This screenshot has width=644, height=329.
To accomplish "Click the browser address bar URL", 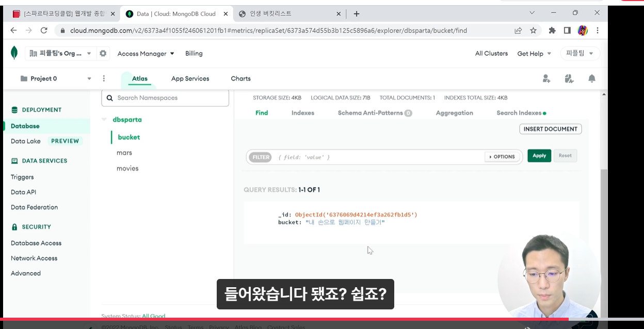I will click(268, 30).
